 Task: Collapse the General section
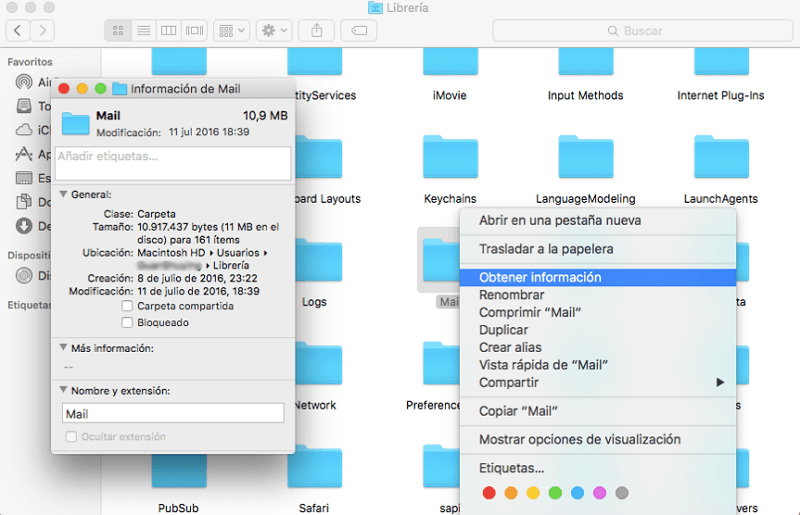64,194
